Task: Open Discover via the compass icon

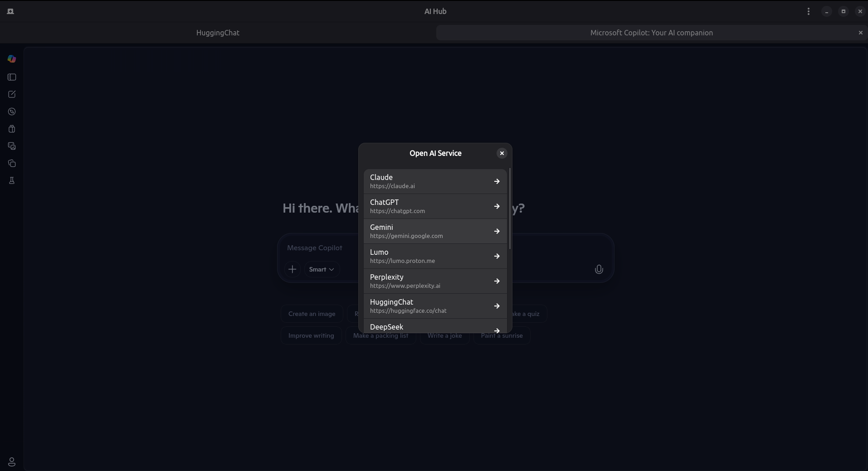Action: point(11,112)
